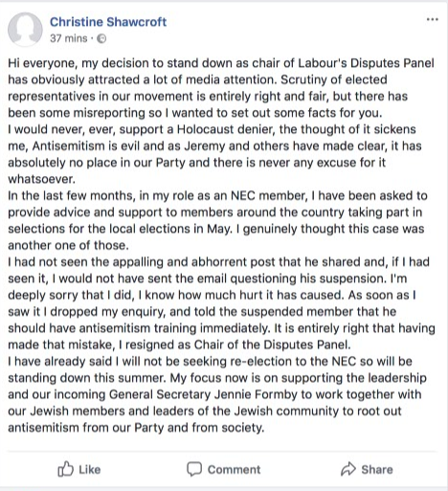Viewport: 448px width, 491px height.
Task: Click the thumbs-up Like icon
Action: pyautogui.click(x=65, y=469)
